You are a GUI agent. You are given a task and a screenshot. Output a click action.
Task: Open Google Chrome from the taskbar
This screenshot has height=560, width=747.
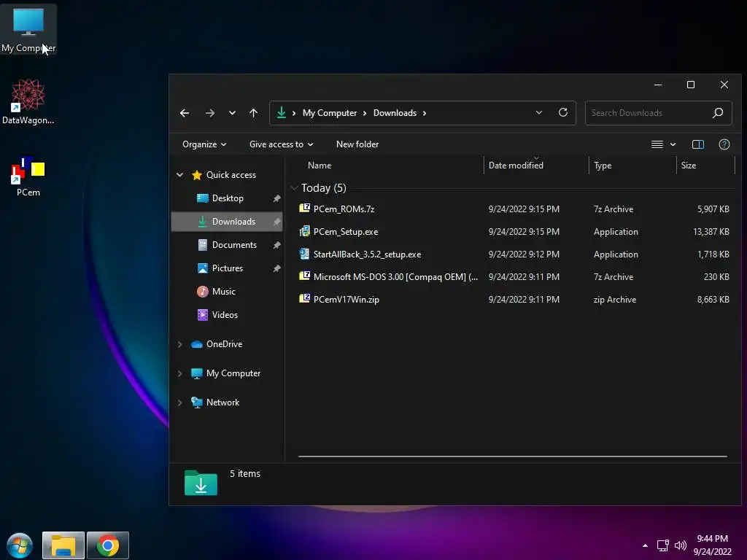click(x=108, y=545)
